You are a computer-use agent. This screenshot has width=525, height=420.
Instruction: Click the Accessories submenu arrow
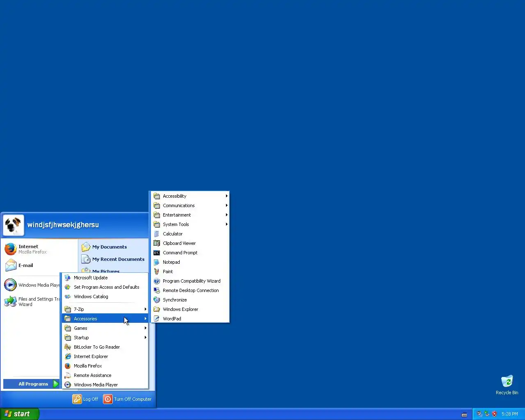pos(145,319)
